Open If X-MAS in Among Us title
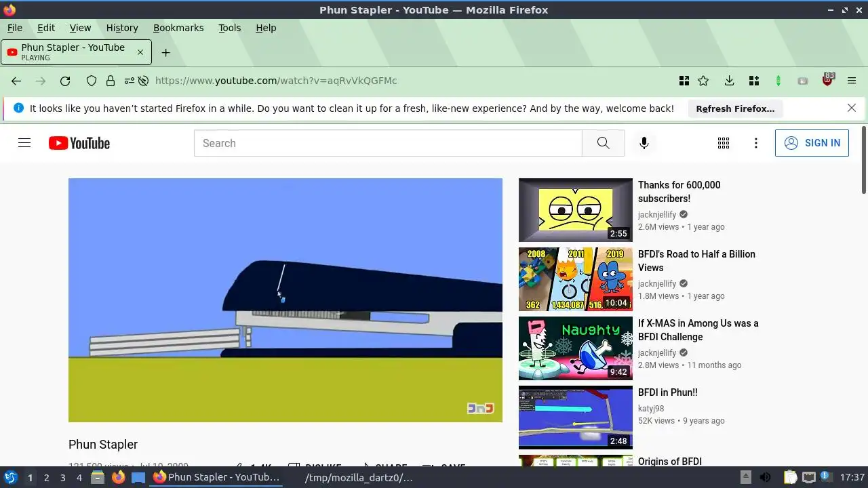 coord(698,330)
